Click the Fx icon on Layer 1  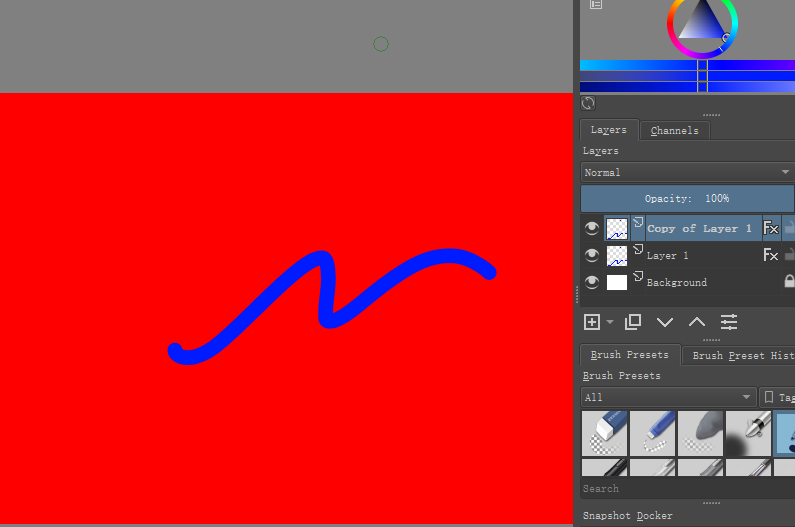(x=771, y=255)
